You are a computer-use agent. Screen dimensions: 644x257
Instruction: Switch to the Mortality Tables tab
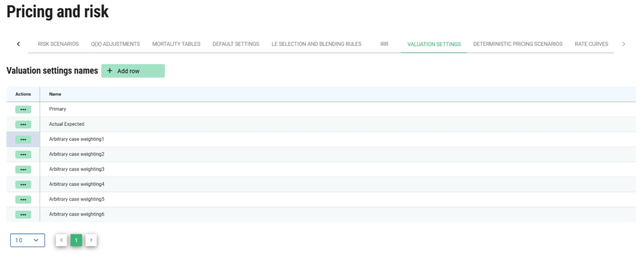(176, 44)
